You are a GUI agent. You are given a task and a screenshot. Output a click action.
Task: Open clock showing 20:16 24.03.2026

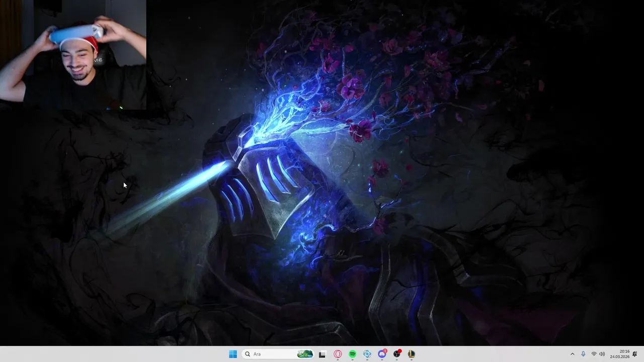coord(620,354)
